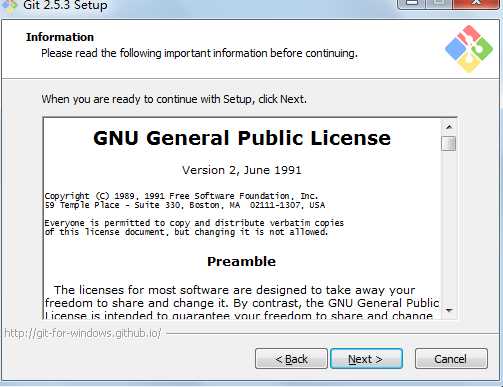
Task: Click the 'Everyone is permitted to copy' line
Action: point(194,223)
